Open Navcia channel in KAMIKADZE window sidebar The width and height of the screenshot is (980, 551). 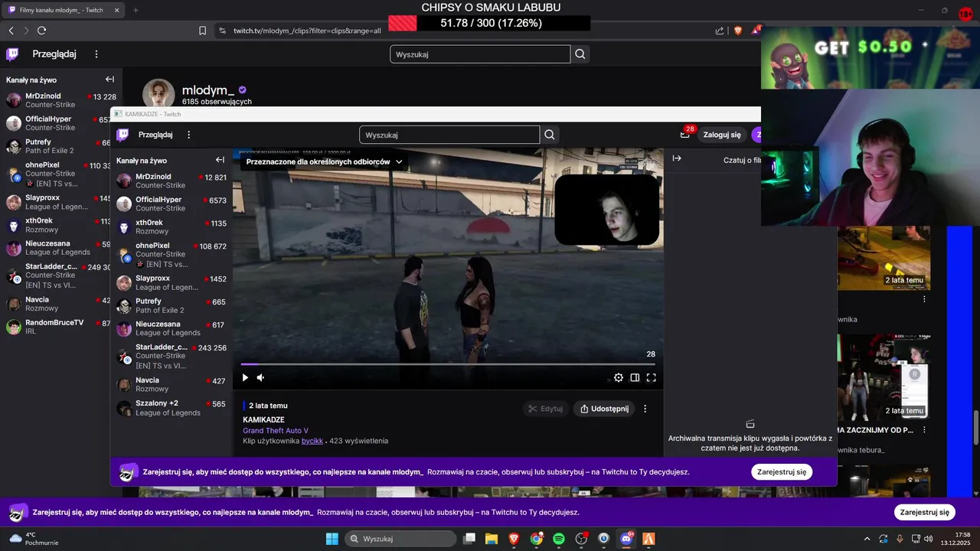(x=171, y=384)
